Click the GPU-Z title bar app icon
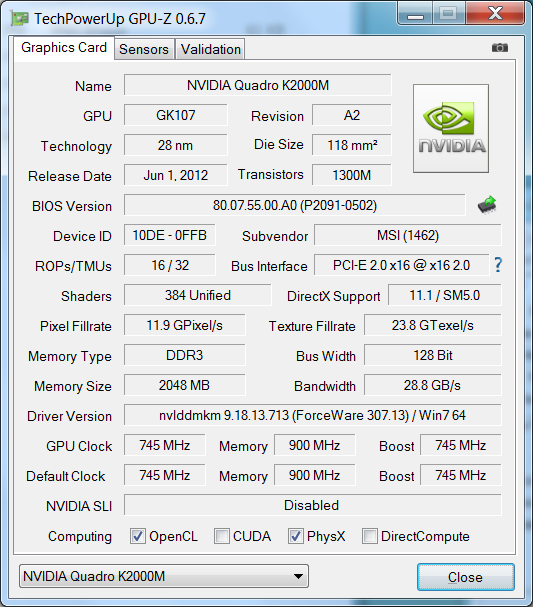533x607 pixels. pyautogui.click(x=19, y=19)
